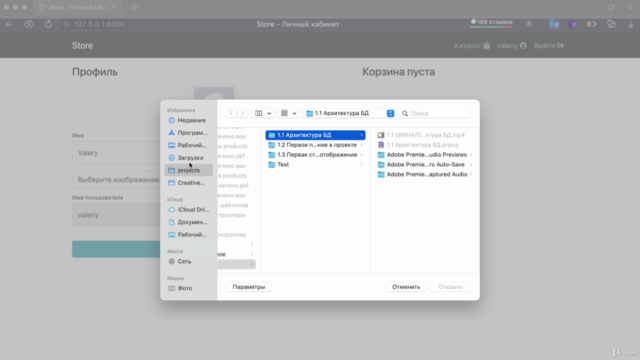Click the profile avatar image thumbnail
The height and width of the screenshot is (360, 640).
[x=214, y=93]
